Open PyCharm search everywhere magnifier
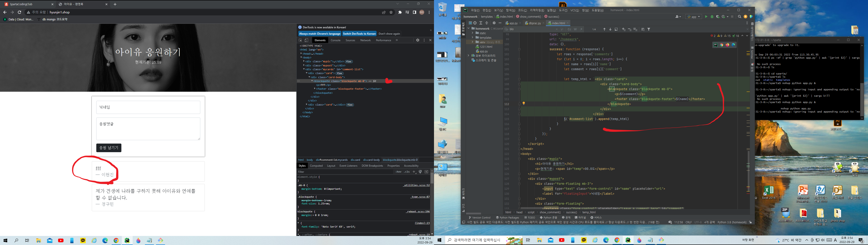This screenshot has width=868, height=245. pos(740,17)
